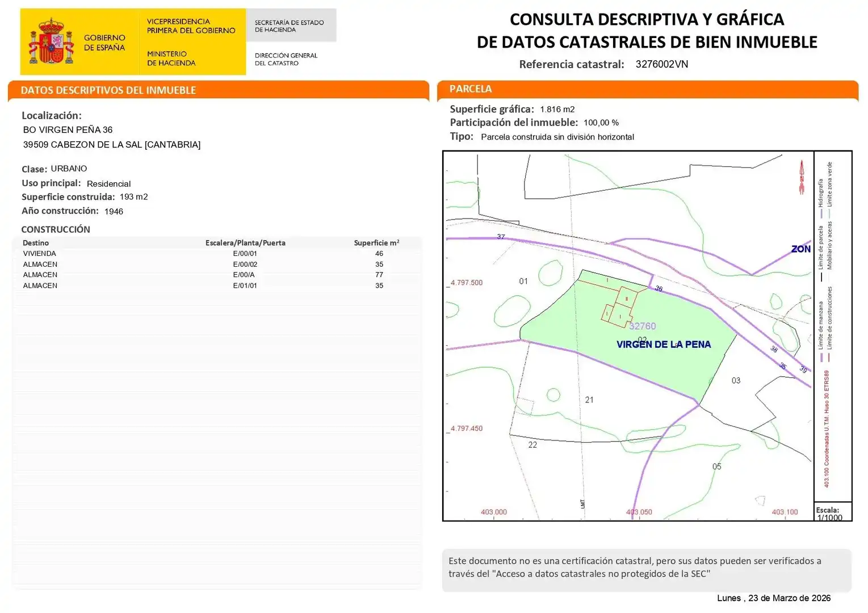Click the 'Hidrografía' legend entry
The height and width of the screenshot is (613, 868).
821,199
